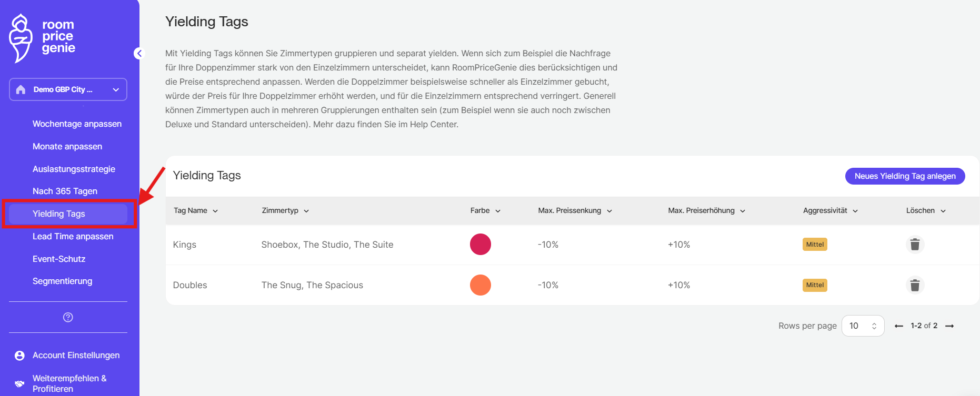Sort by Max. Preissenkung column
980x396 pixels.
(575, 211)
